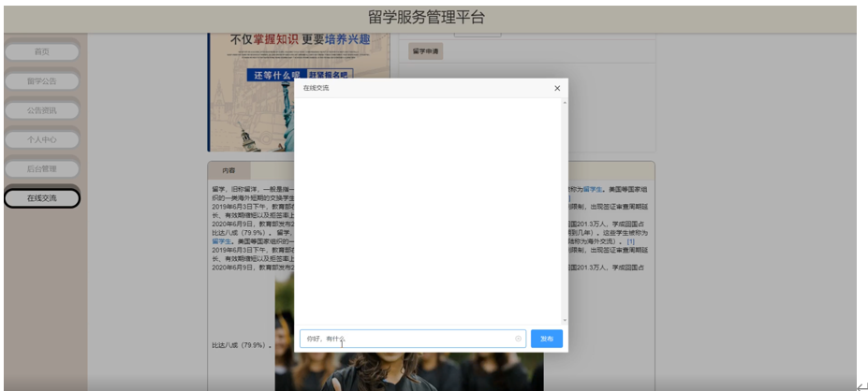This screenshot has width=868, height=391.
Task: Close the 在线交流 chat dialog
Action: 557,88
